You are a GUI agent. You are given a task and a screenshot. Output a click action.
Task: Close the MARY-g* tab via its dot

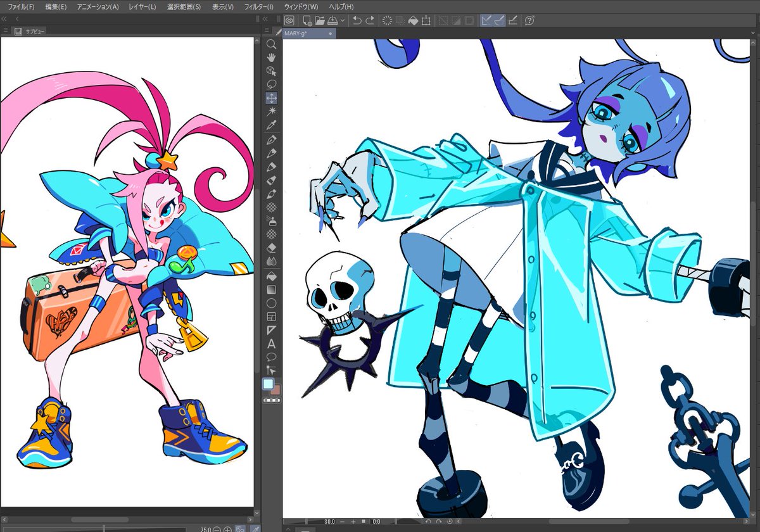(330, 34)
